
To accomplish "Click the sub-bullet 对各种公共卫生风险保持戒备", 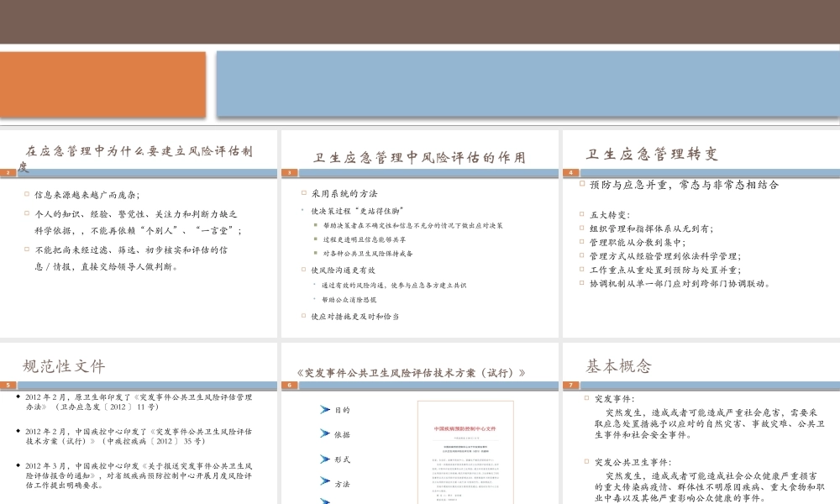I will pyautogui.click(x=368, y=254).
